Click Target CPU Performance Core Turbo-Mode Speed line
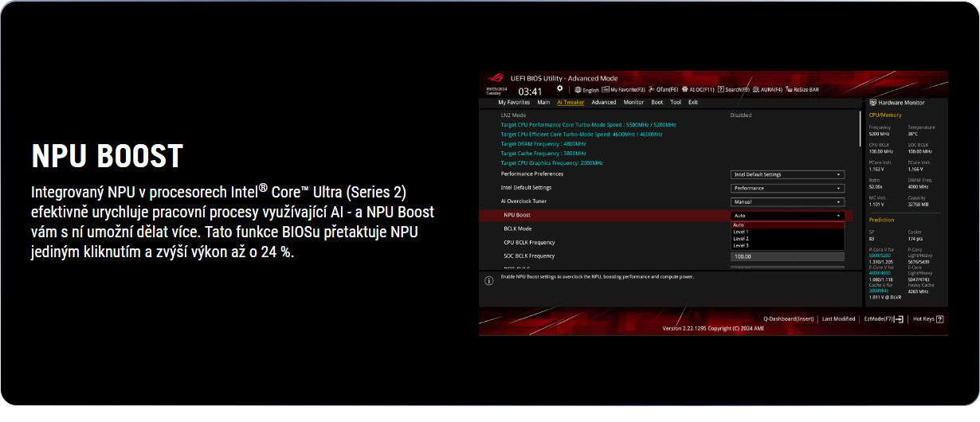The image size is (980, 422). click(x=588, y=125)
